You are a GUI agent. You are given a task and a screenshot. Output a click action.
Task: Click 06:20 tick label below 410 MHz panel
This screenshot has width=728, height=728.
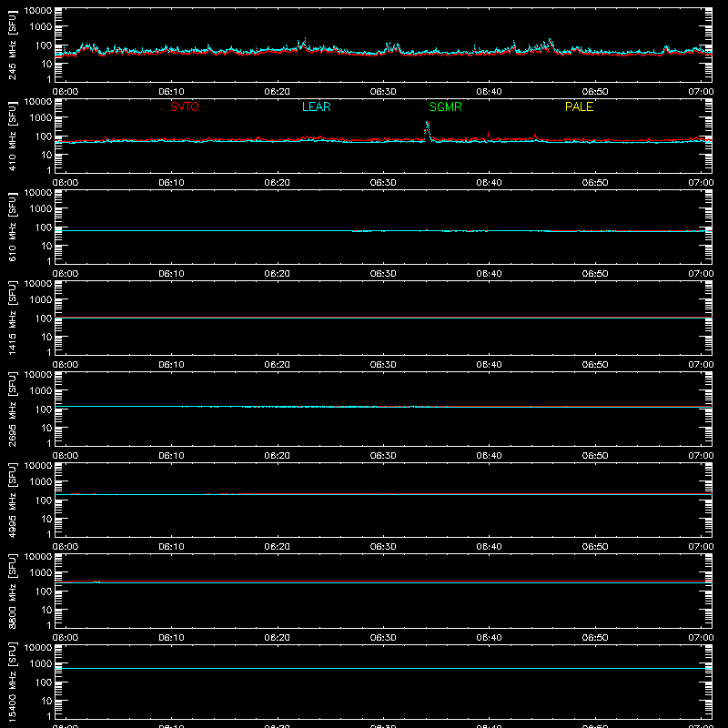(278, 183)
